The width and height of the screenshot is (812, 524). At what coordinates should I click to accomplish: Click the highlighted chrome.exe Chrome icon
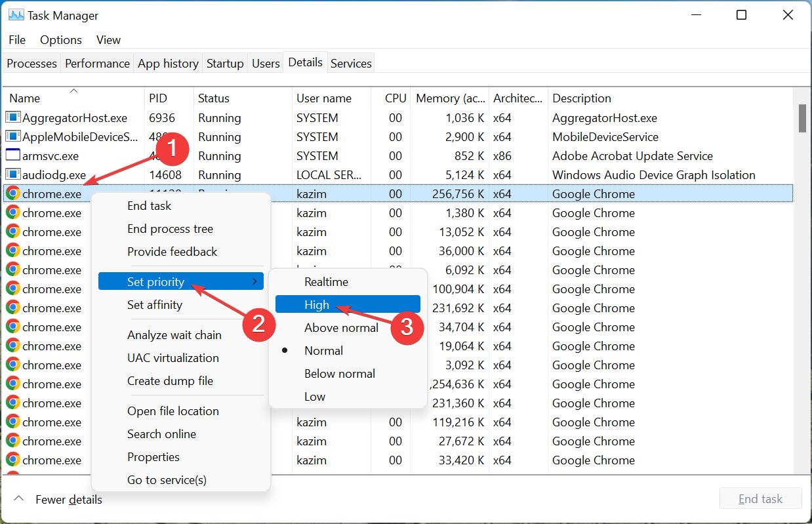12,194
